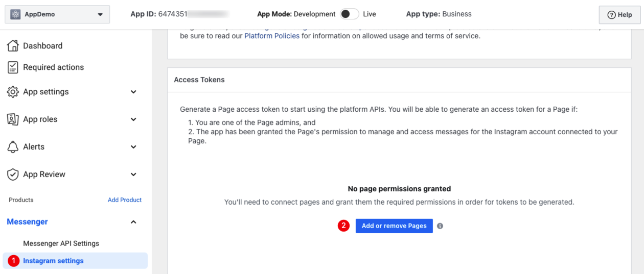Open the Platform Policies link
Screen dimensions: 644x274
272,36
